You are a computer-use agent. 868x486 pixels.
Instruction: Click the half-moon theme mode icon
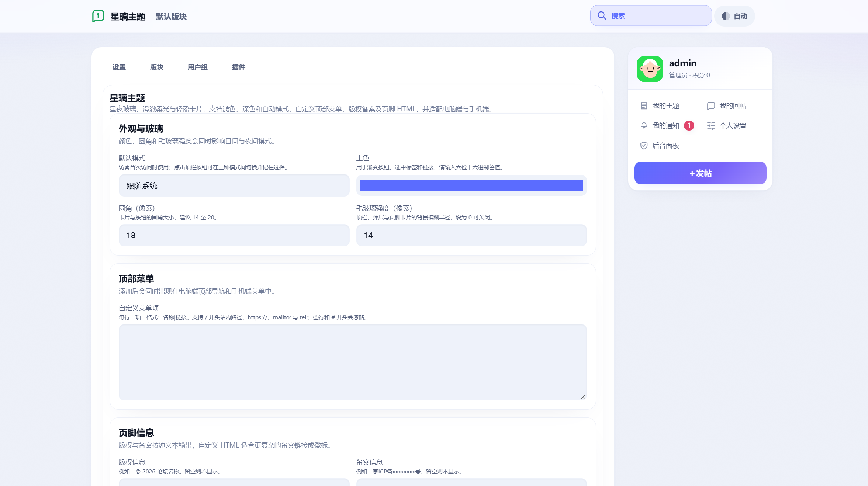[726, 16]
